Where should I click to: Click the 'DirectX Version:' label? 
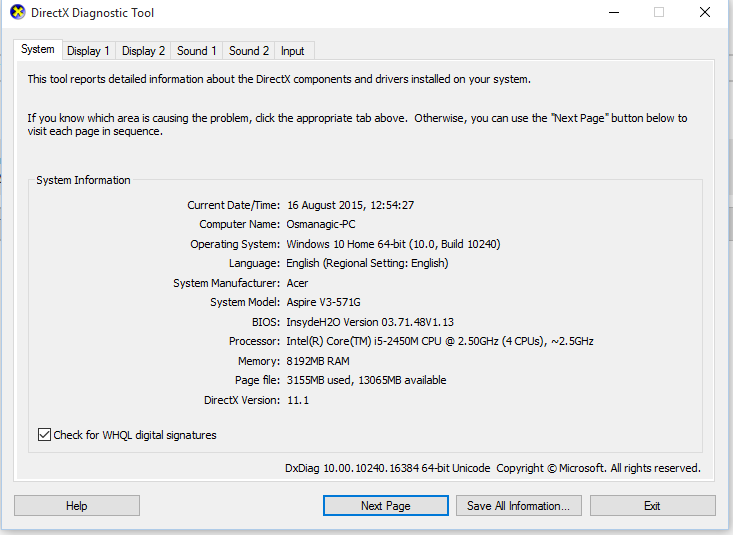coord(242,400)
